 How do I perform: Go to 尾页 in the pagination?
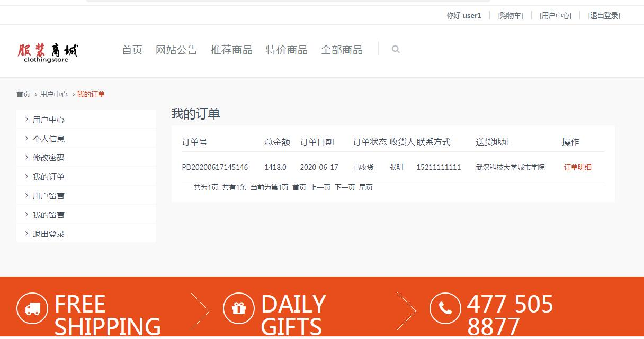click(x=366, y=187)
